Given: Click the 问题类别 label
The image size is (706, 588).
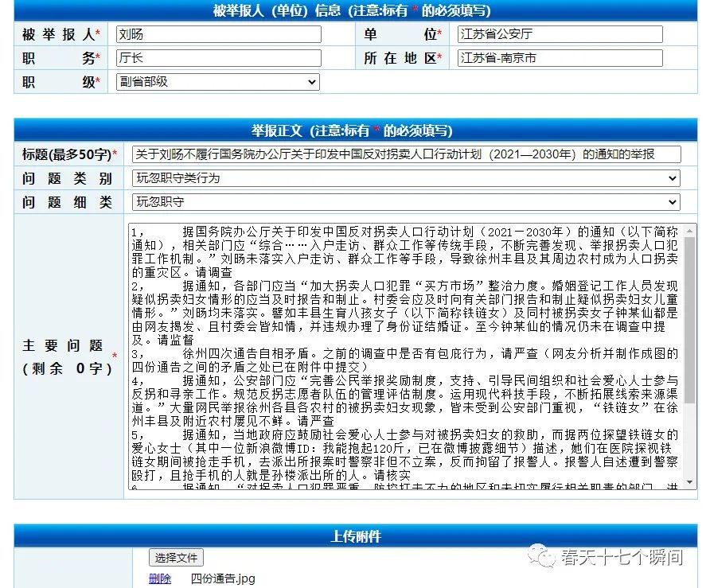Looking at the screenshot, I should coord(67,178).
